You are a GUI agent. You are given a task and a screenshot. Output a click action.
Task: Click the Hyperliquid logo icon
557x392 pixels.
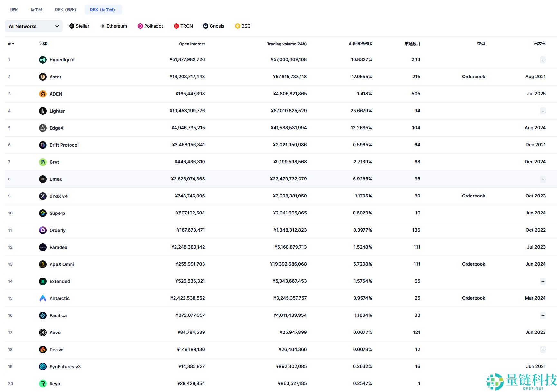pos(43,60)
